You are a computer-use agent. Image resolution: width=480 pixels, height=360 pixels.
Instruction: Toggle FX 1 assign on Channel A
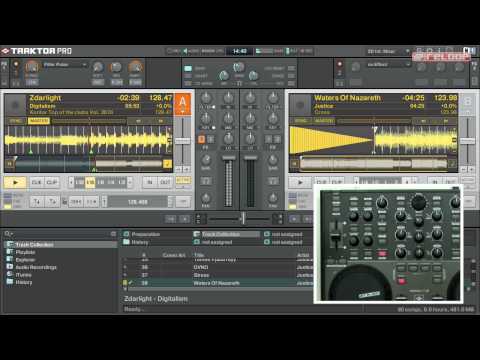click(202, 139)
